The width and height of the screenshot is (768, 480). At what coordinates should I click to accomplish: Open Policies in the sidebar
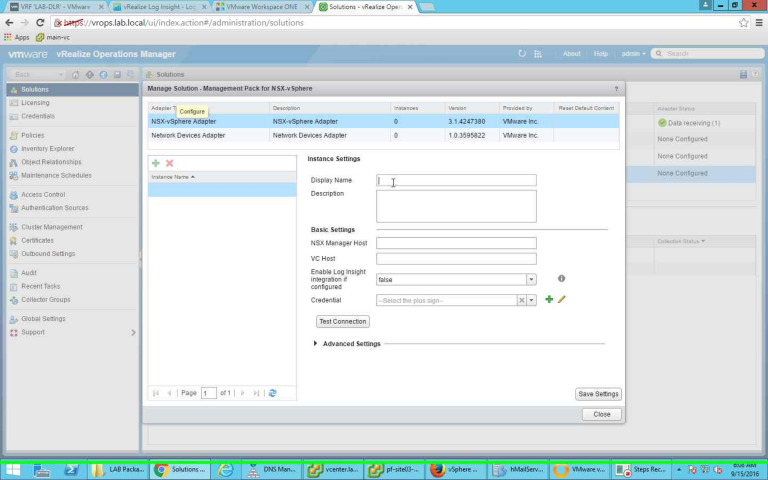[x=32, y=135]
